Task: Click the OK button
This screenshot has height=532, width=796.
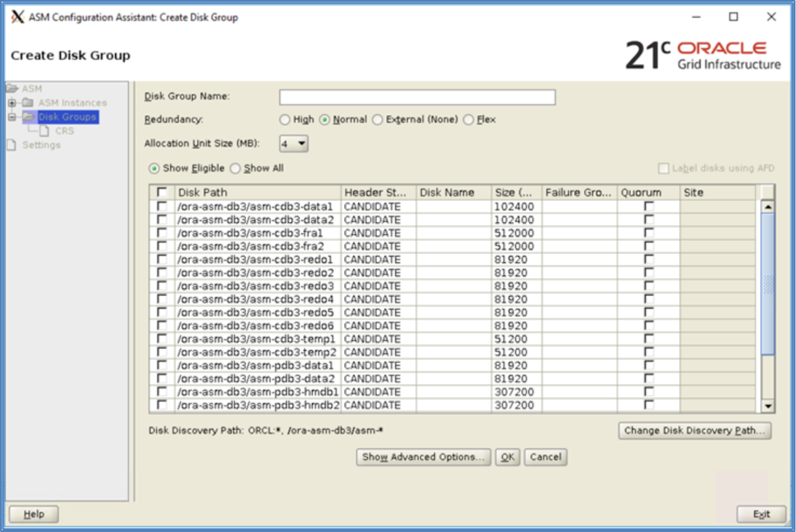Action: click(x=508, y=457)
